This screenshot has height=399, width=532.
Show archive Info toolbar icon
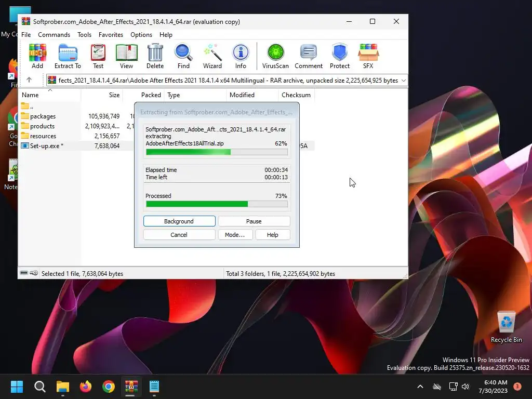[241, 56]
